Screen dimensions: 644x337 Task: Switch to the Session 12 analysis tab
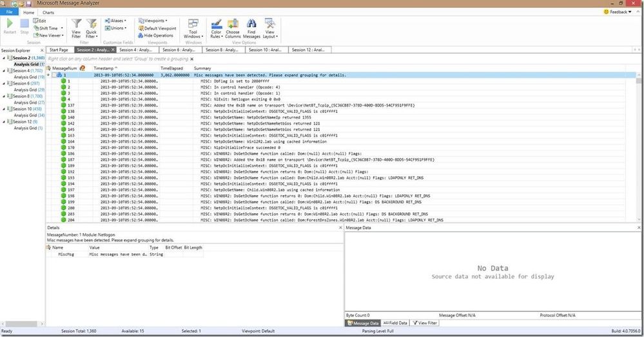308,50
